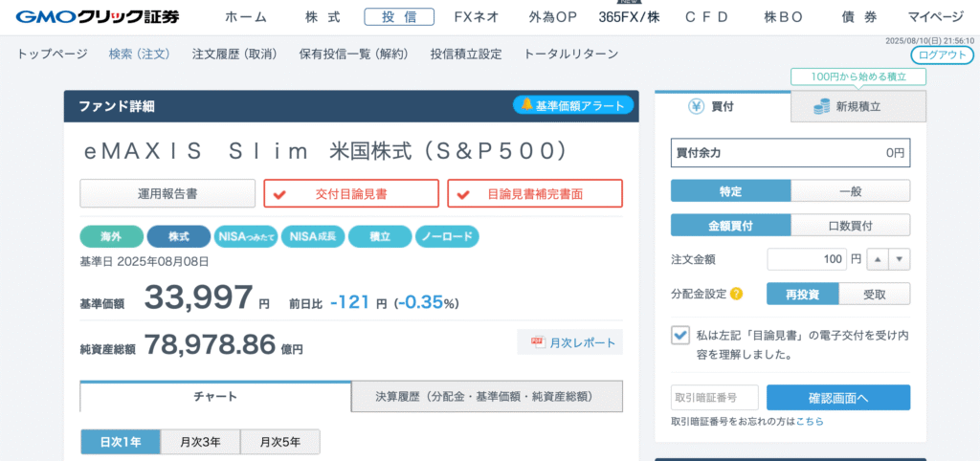The height and width of the screenshot is (461, 980).
Task: Switch to 決算履歴 tab
Action: [x=487, y=396]
